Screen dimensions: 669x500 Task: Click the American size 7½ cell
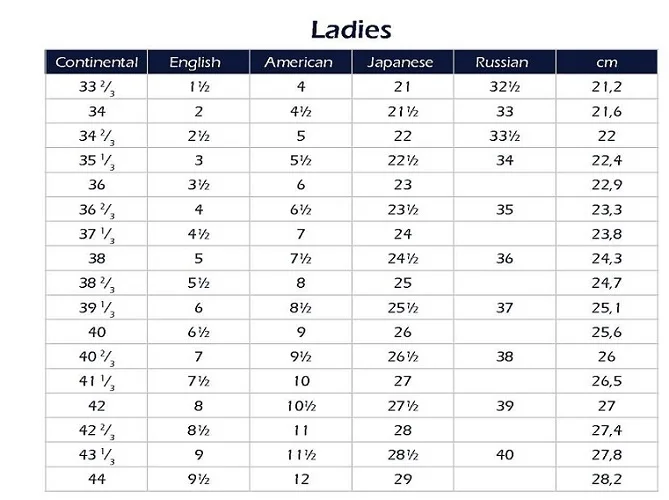click(x=298, y=258)
